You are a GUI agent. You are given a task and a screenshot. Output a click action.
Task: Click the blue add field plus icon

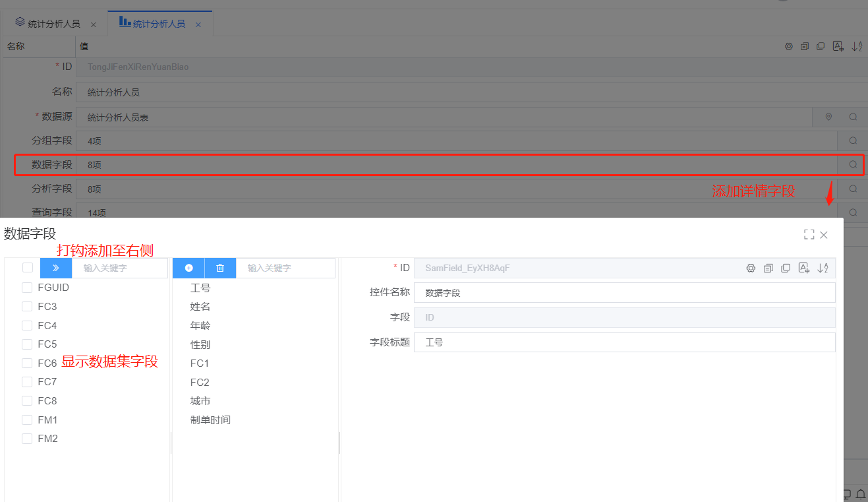(188, 268)
